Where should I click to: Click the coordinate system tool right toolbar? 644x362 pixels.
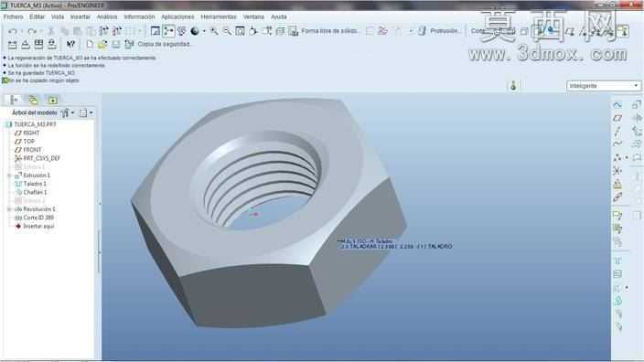617,171
